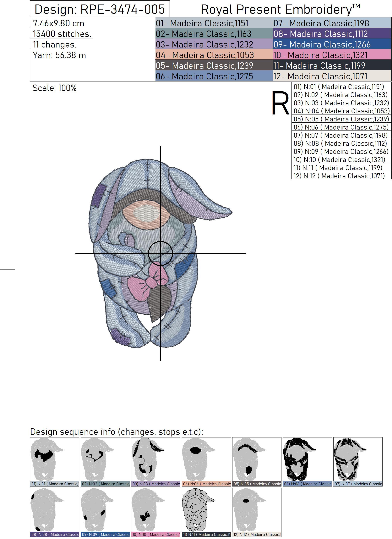Open sequence thumbnail 01) N:01
The height and width of the screenshot is (539, 392).
coord(55,462)
